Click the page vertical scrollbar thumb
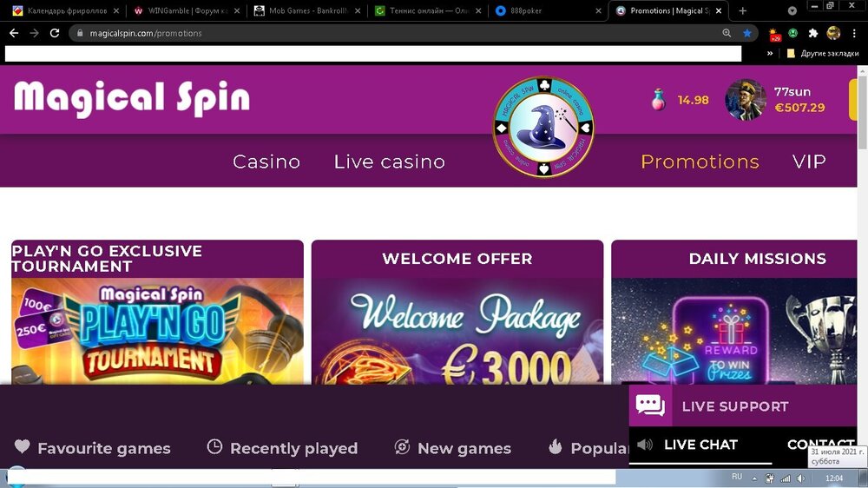The height and width of the screenshot is (488, 868). 863,112
